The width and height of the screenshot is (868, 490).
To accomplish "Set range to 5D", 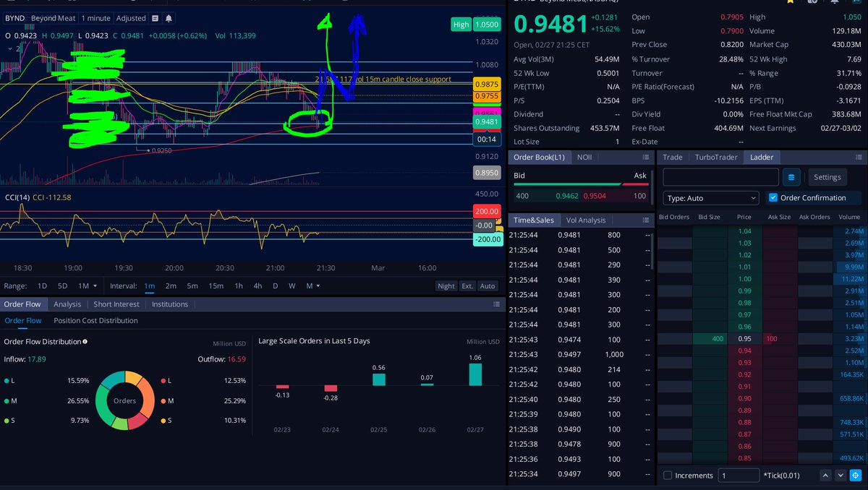I will point(62,285).
